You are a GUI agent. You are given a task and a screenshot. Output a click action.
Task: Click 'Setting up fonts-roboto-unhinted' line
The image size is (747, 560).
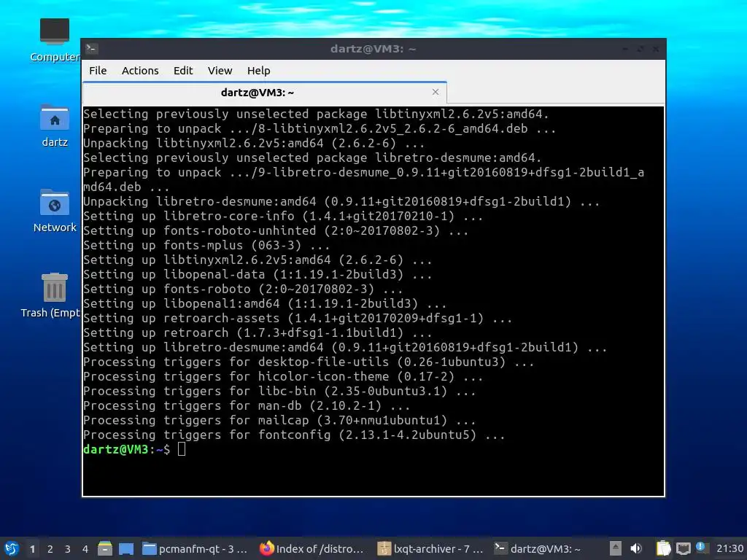(x=276, y=230)
